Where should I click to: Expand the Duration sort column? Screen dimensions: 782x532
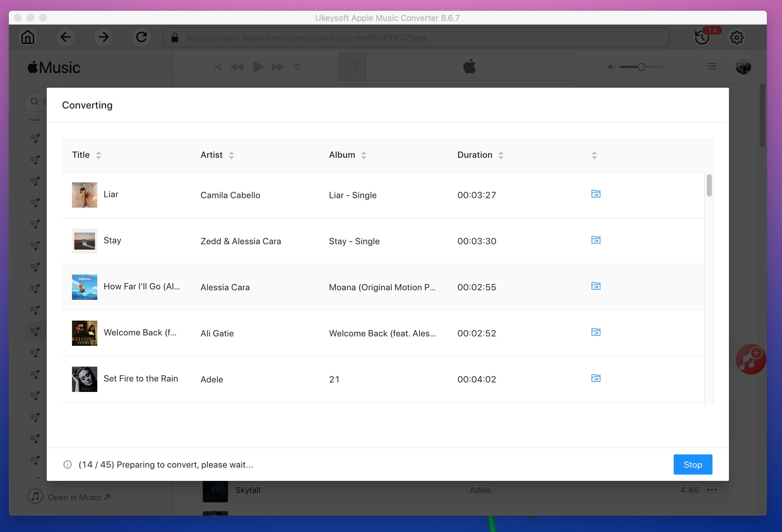(501, 155)
